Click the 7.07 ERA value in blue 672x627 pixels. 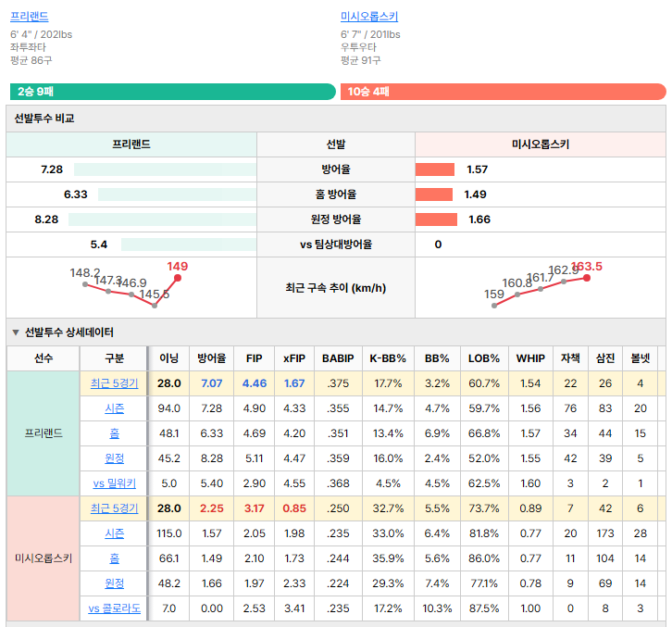(211, 383)
